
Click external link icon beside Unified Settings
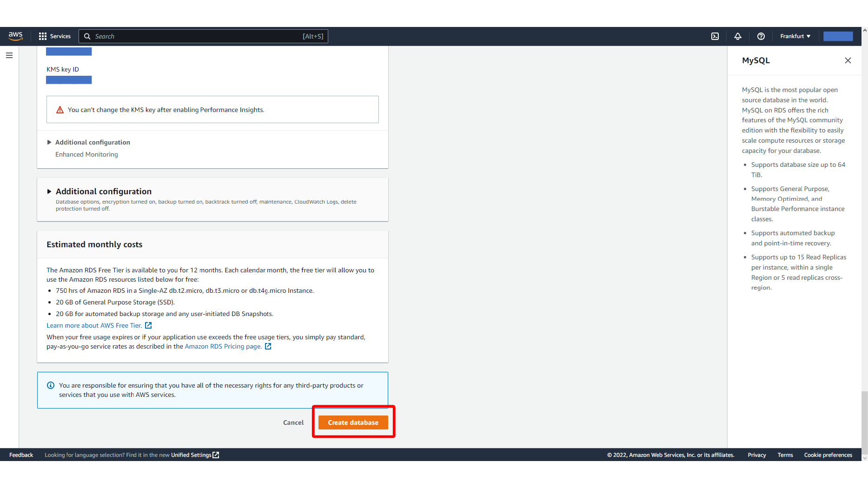tap(216, 455)
